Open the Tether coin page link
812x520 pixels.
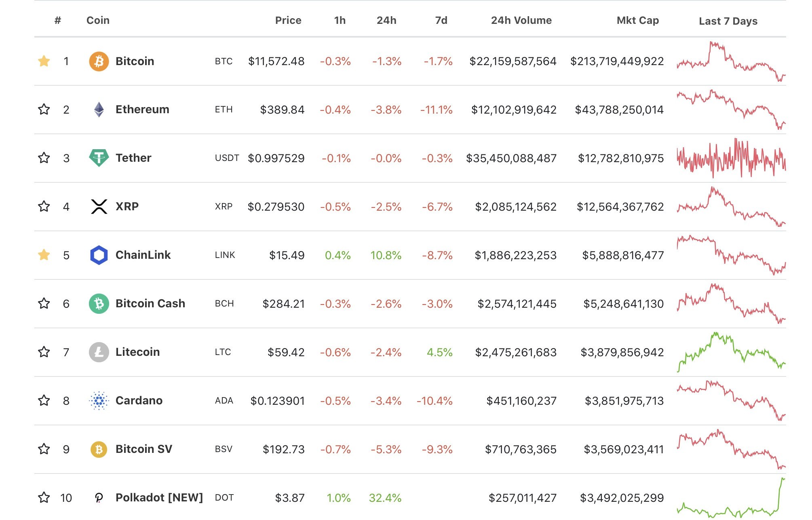(133, 158)
